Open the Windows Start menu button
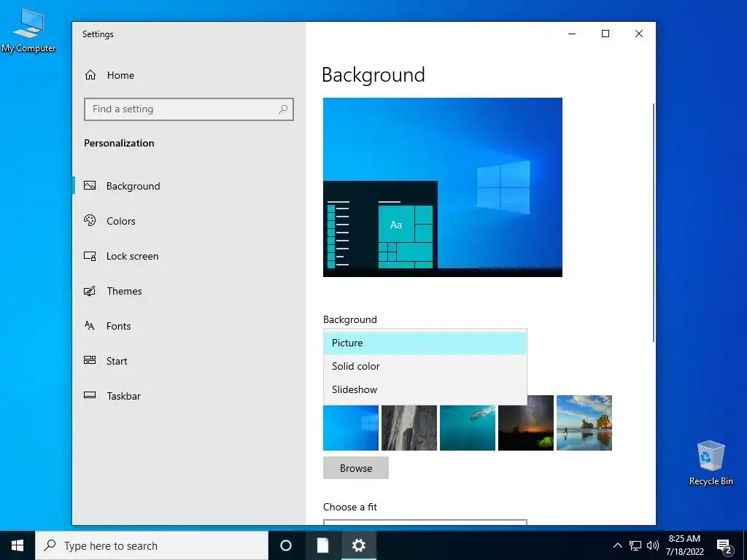The height and width of the screenshot is (560, 747). pyautogui.click(x=18, y=545)
